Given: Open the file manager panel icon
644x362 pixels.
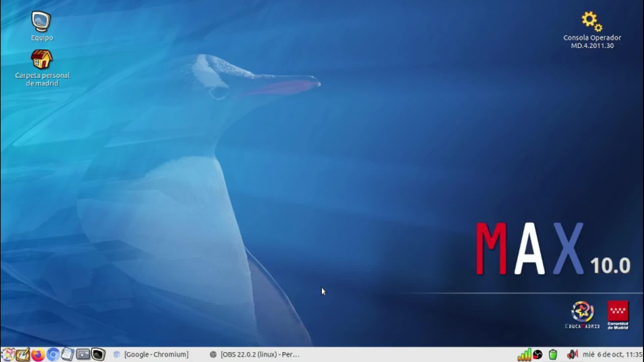Looking at the screenshot, I should click(83, 354).
